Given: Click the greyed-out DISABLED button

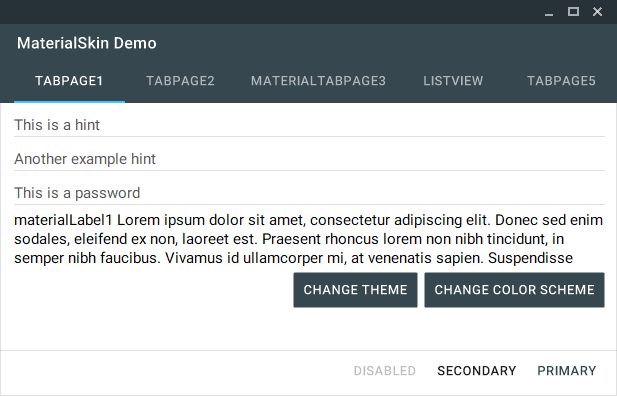Looking at the screenshot, I should point(384,371).
